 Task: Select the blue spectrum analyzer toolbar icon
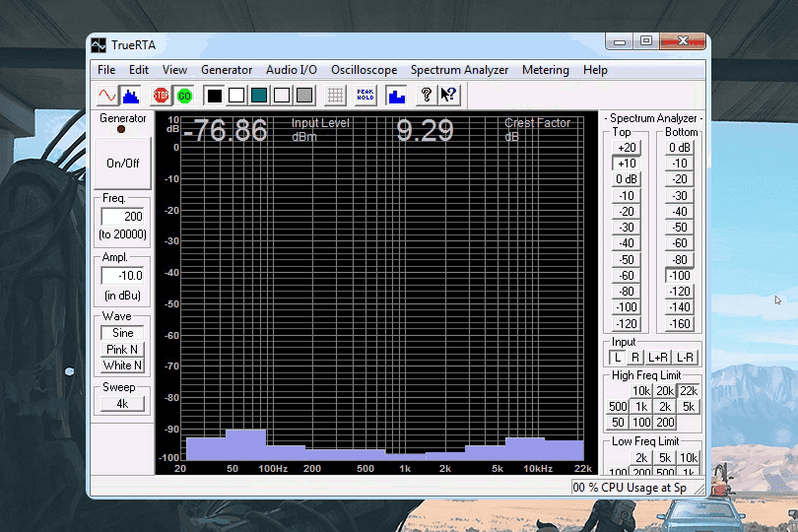click(x=129, y=96)
